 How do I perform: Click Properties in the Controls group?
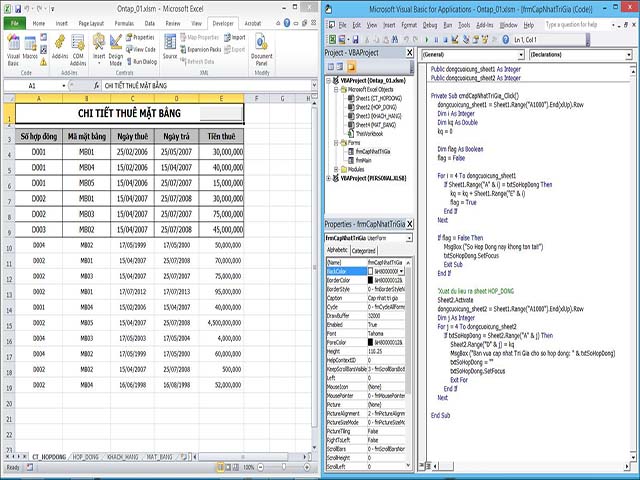point(140,38)
